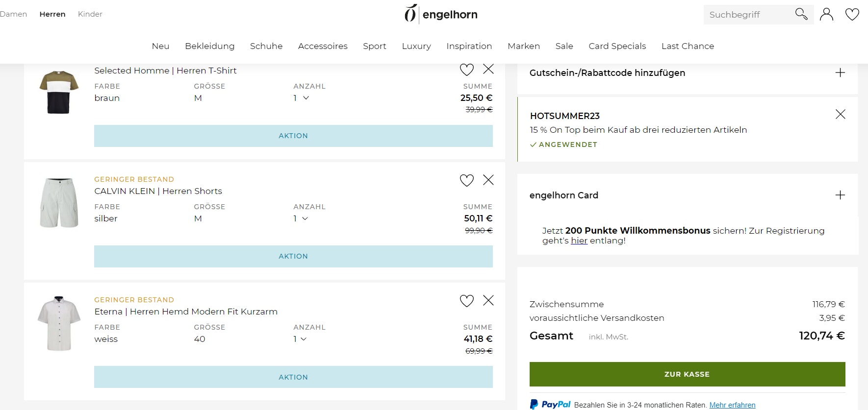Click '200 Punkte Willkommensbonus' text
The width and height of the screenshot is (868, 410).
(x=638, y=231)
